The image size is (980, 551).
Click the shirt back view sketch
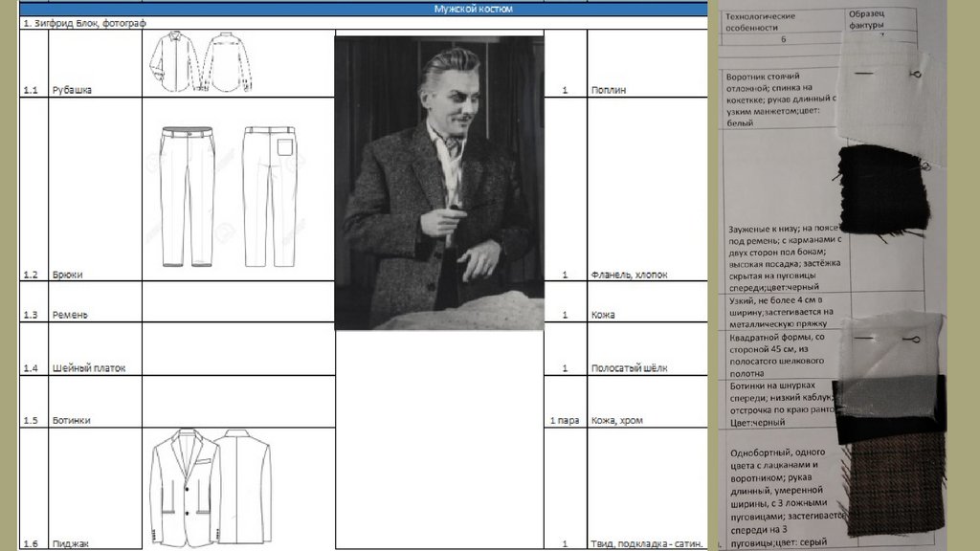[x=227, y=61]
